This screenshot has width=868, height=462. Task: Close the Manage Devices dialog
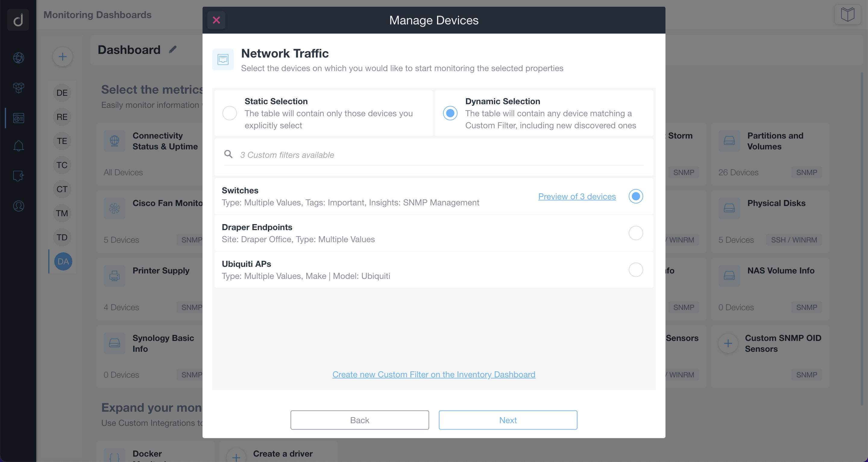216,20
